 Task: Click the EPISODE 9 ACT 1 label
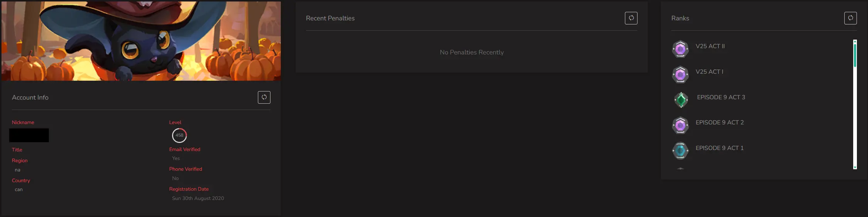[x=719, y=148]
